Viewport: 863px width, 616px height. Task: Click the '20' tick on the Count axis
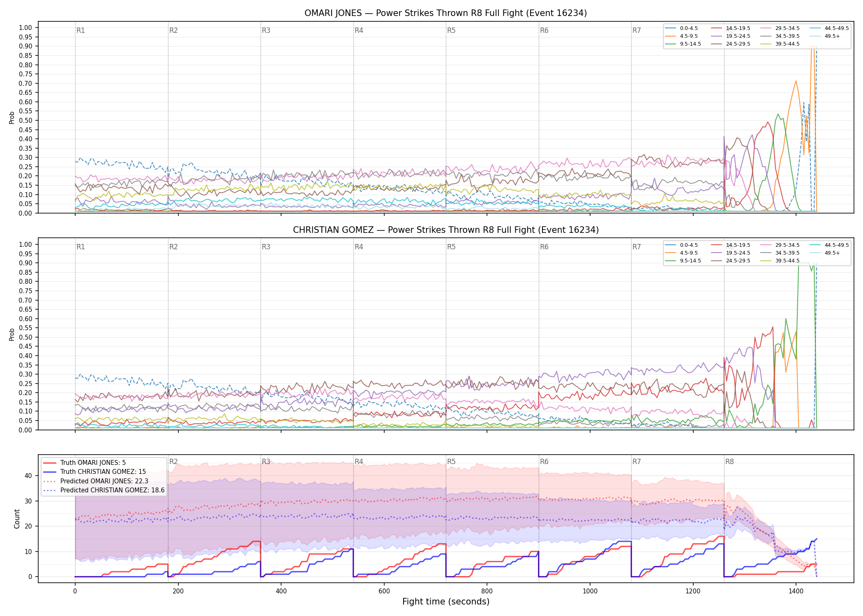coord(28,526)
